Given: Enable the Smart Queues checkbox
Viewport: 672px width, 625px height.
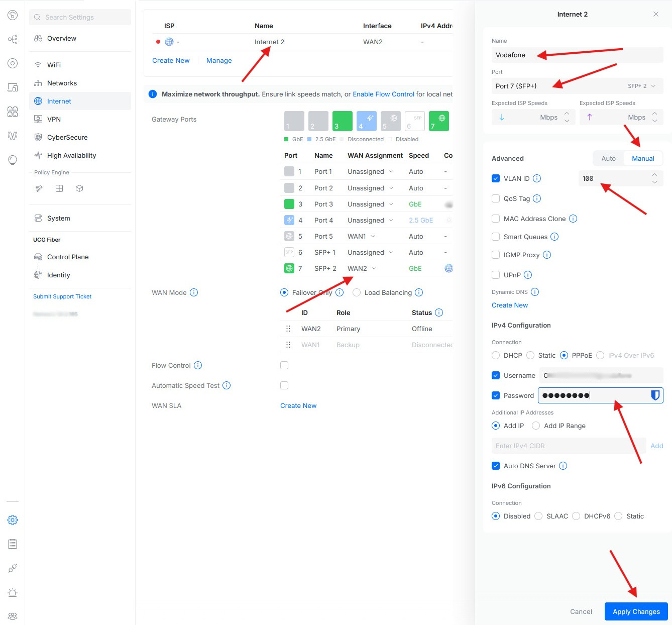Looking at the screenshot, I should click(x=496, y=237).
